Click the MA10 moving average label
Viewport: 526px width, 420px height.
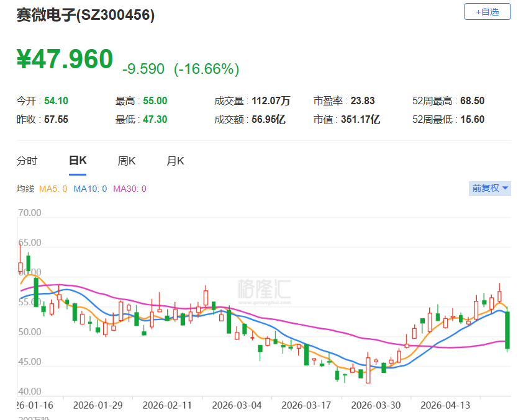(90, 189)
